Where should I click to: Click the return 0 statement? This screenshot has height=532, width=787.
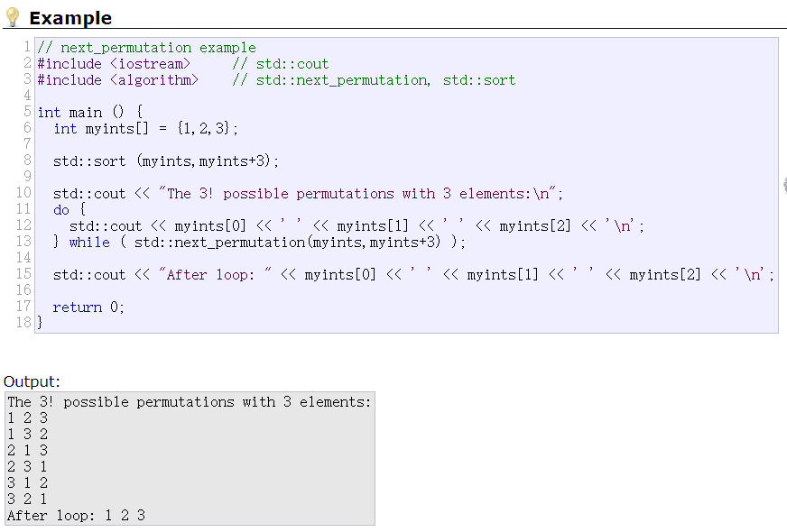click(88, 307)
